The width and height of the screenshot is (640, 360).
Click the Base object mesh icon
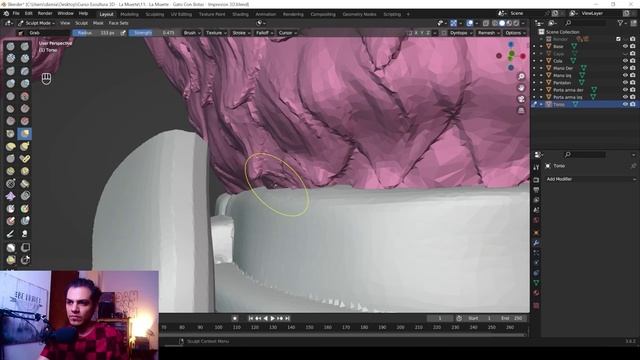[x=549, y=46]
